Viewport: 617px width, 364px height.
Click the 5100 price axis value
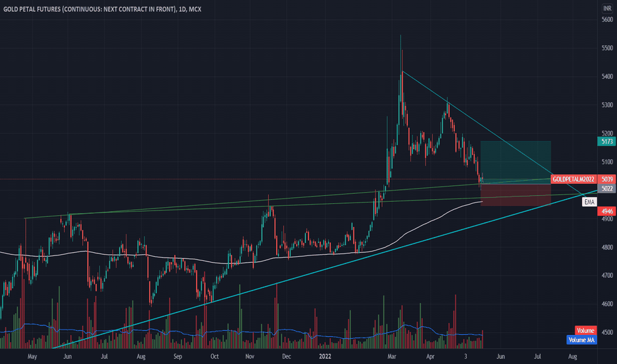[x=607, y=161]
